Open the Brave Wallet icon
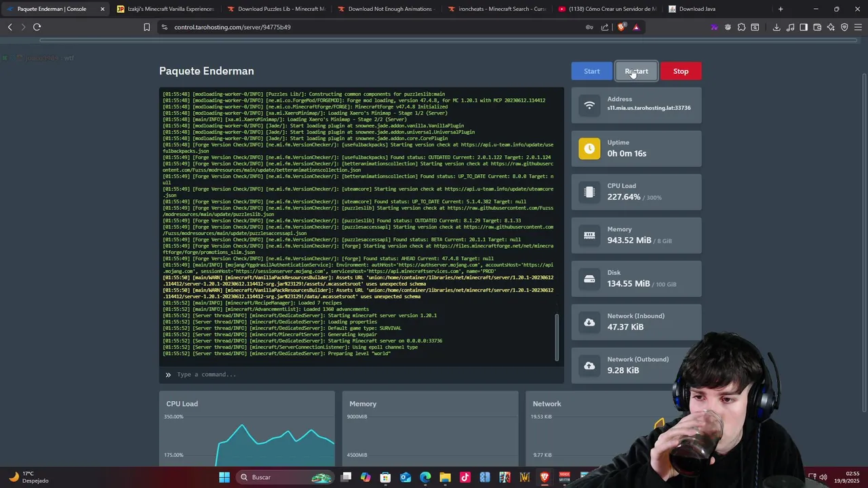Screen dimensions: 868x488 [817, 27]
